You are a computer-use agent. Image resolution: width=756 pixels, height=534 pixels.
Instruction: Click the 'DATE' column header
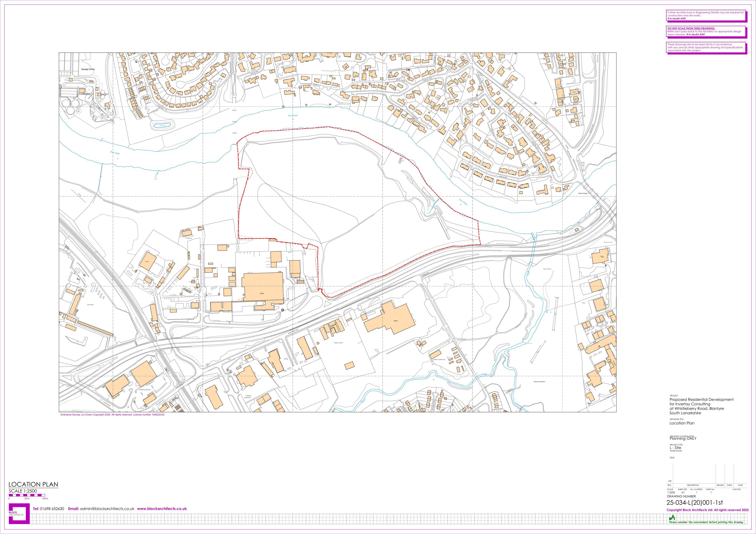click(740, 485)
